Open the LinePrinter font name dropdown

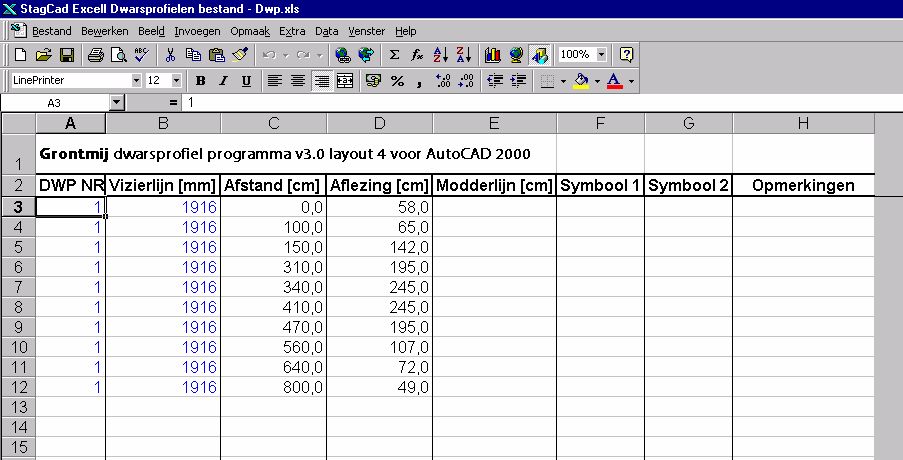tap(137, 80)
